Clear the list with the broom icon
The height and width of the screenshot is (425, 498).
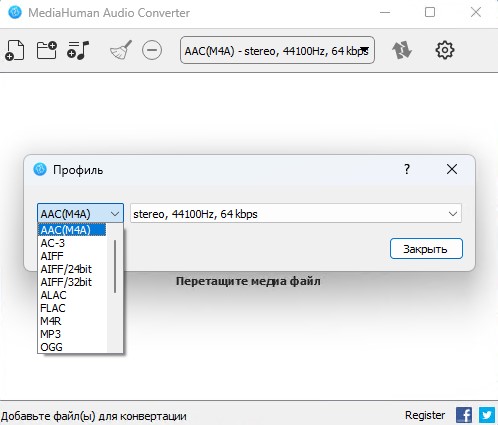pos(121,50)
